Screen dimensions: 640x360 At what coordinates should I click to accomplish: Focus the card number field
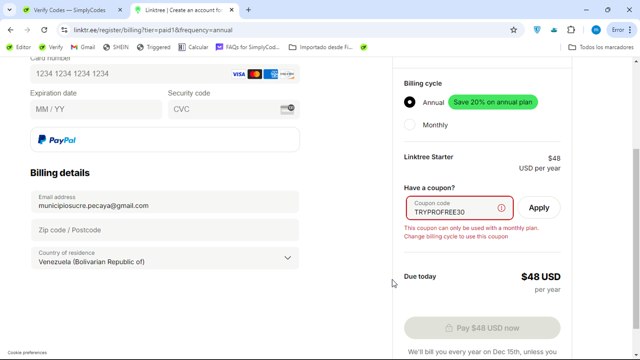coord(164,74)
